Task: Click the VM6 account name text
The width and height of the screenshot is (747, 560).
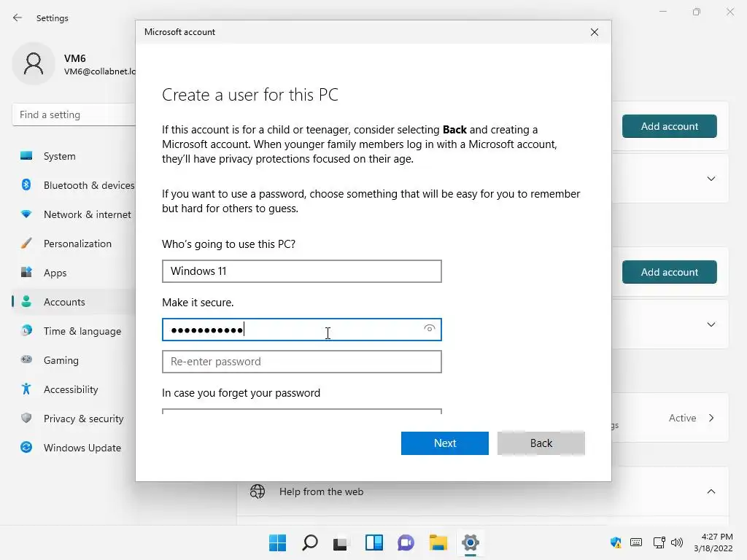Action: [75, 58]
